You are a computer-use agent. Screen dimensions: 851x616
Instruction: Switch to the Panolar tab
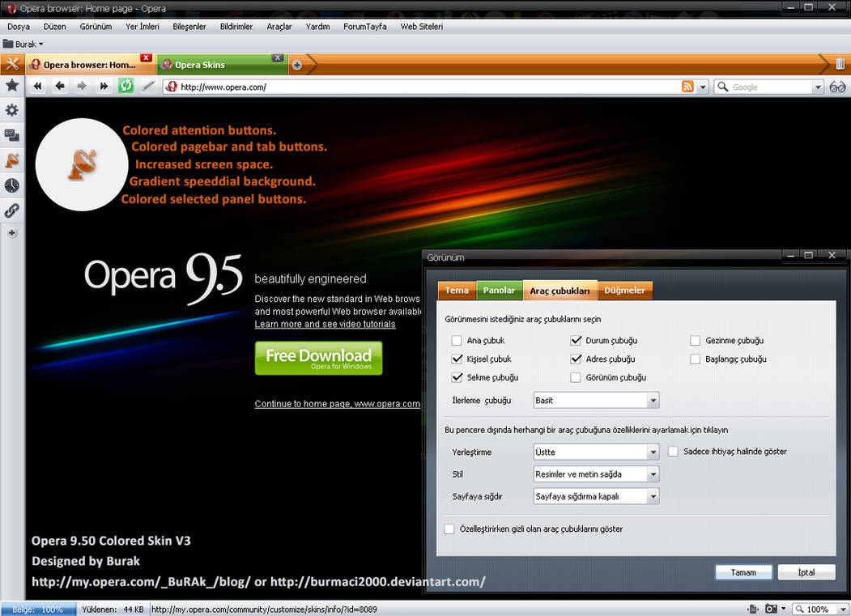pyautogui.click(x=500, y=291)
